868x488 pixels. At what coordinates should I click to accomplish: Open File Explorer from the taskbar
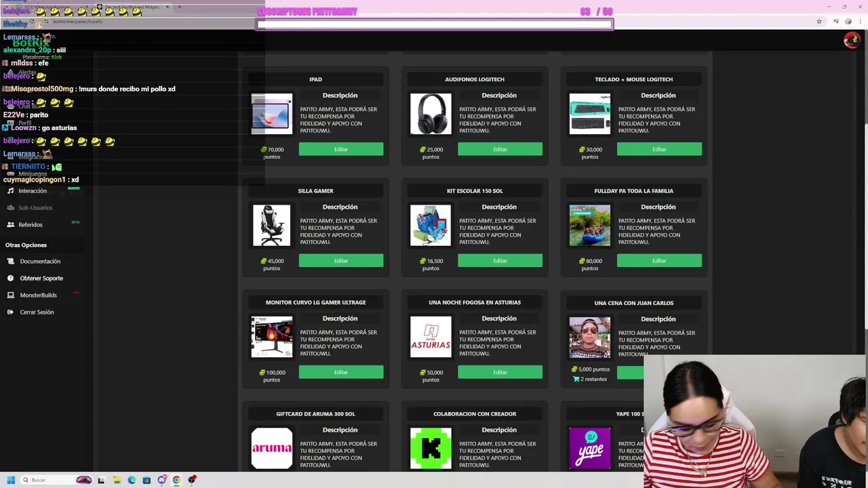[x=117, y=480]
